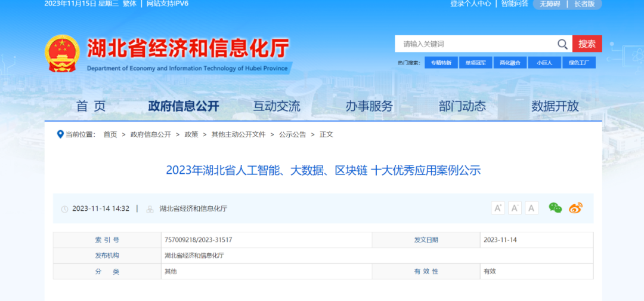
Task: Open 数据开放 navigation item
Action: (x=555, y=106)
